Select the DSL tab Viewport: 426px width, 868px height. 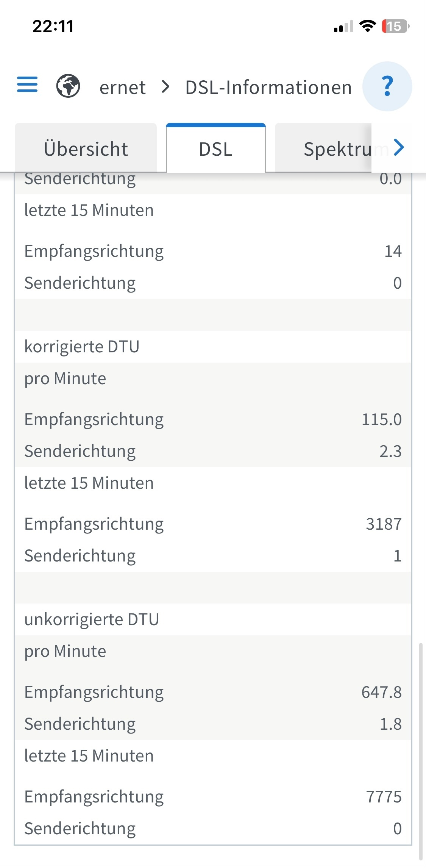216,148
